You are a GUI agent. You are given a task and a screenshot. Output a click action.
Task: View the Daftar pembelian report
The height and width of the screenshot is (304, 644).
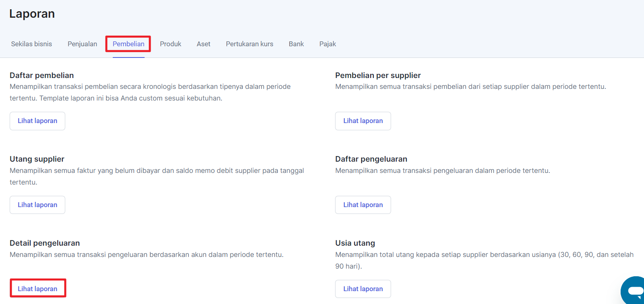coord(37,121)
